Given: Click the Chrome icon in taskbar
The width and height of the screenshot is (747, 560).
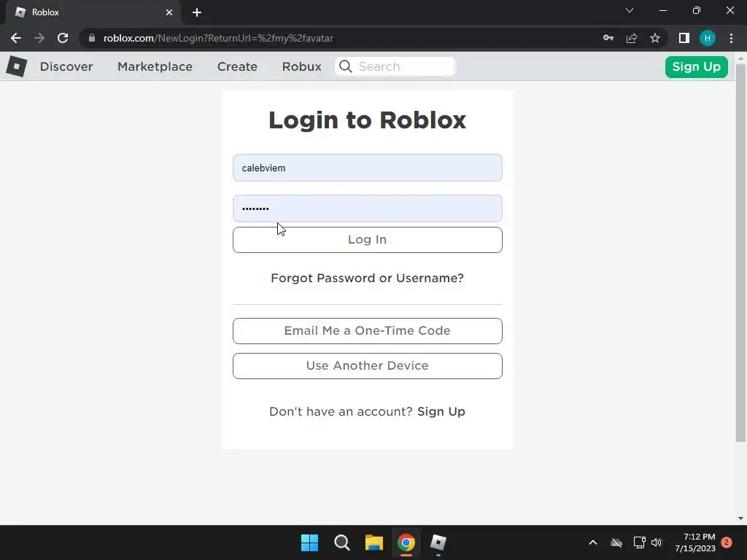Looking at the screenshot, I should pyautogui.click(x=406, y=542).
